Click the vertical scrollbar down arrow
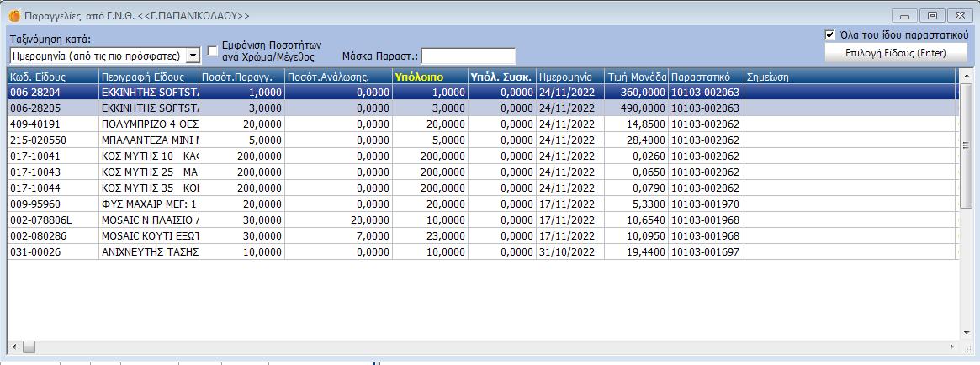 (x=966, y=335)
